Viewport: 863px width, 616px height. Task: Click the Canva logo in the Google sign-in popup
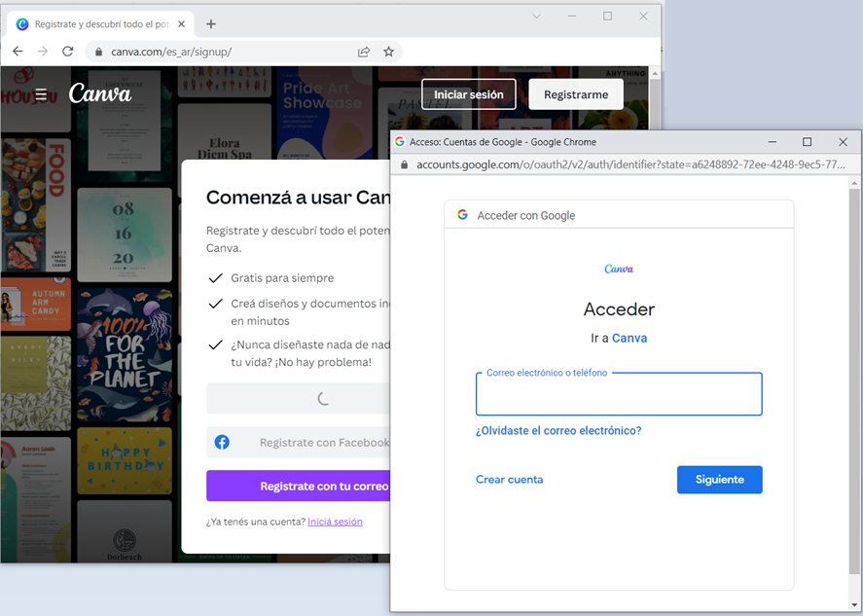click(x=619, y=269)
